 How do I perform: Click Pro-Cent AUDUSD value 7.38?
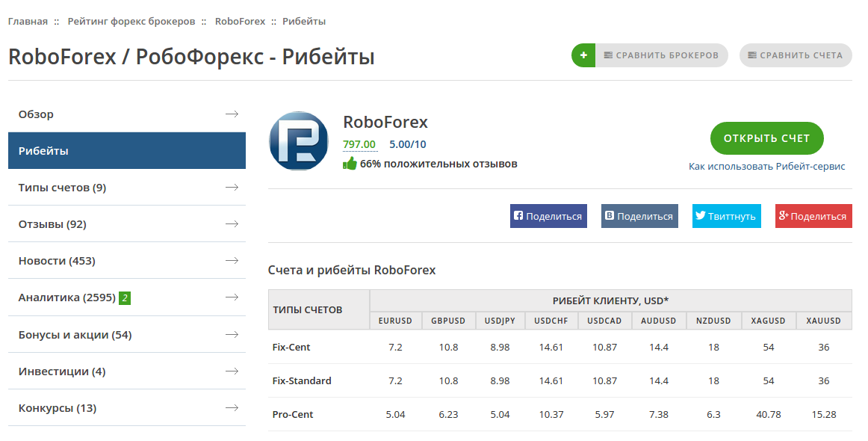659,414
